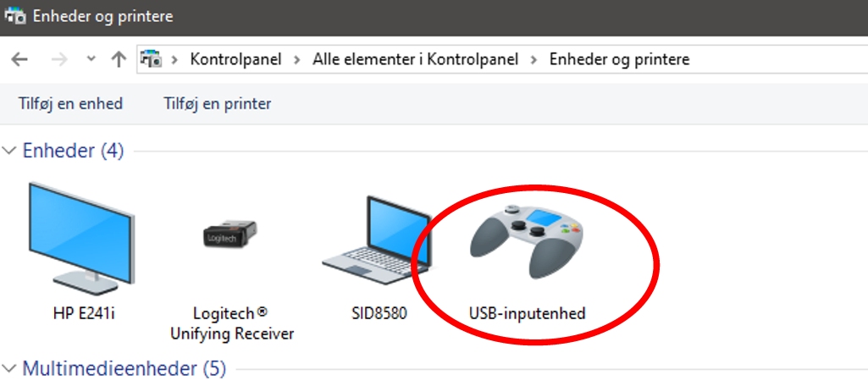This screenshot has height=386, width=868.
Task: Click Tilføj en enhed
Action: click(x=70, y=103)
